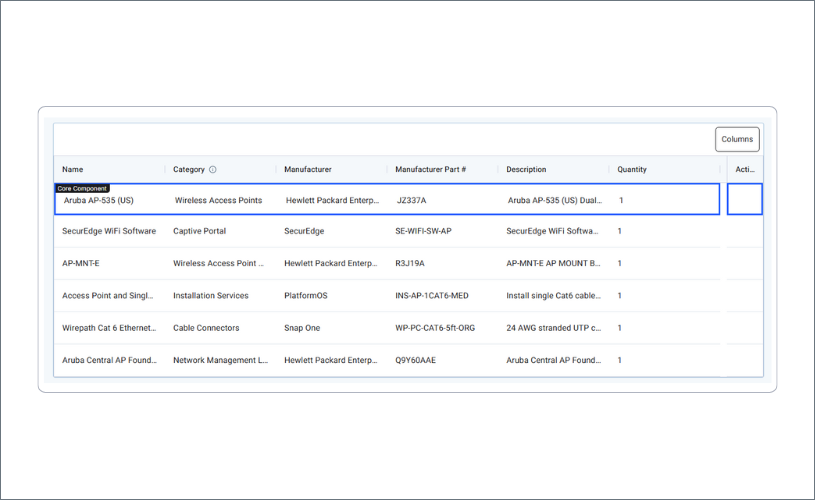Click part number WP-PC-CAT6-5ft-ORG
The height and width of the screenshot is (500, 815).
pos(435,327)
